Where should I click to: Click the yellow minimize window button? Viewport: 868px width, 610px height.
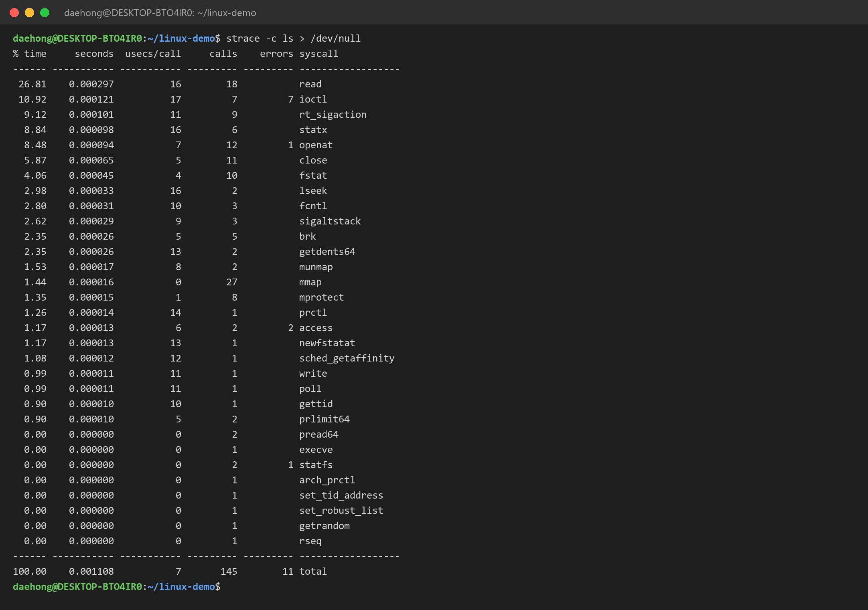tap(29, 13)
